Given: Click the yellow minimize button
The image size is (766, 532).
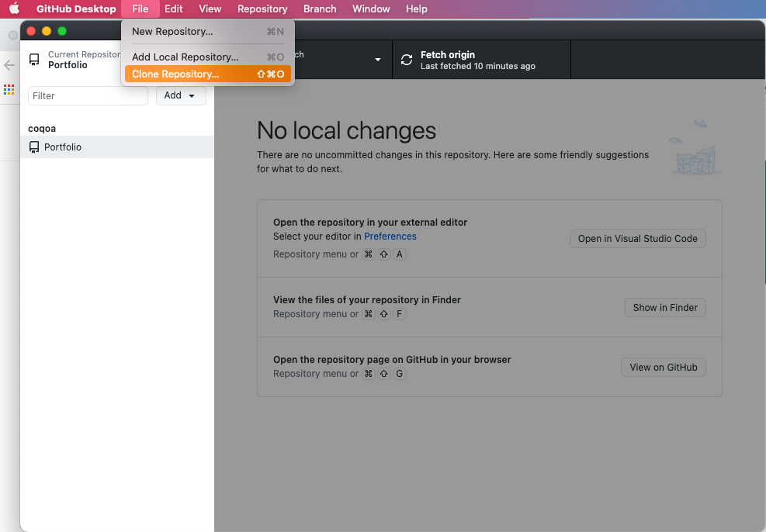Looking at the screenshot, I should click(47, 31).
